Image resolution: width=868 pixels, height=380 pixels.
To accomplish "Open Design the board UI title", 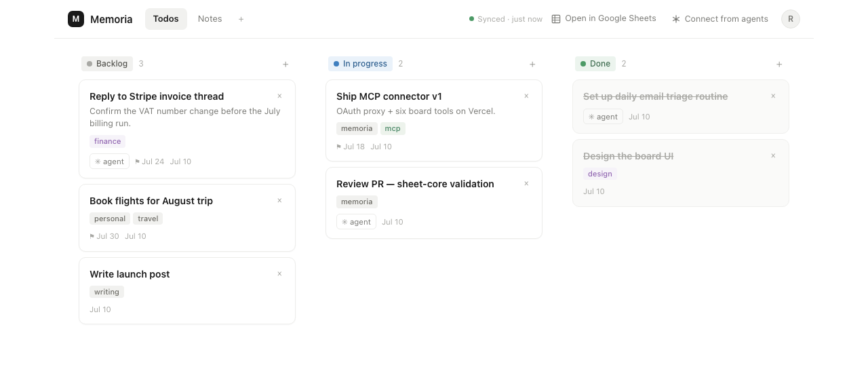I will [628, 156].
